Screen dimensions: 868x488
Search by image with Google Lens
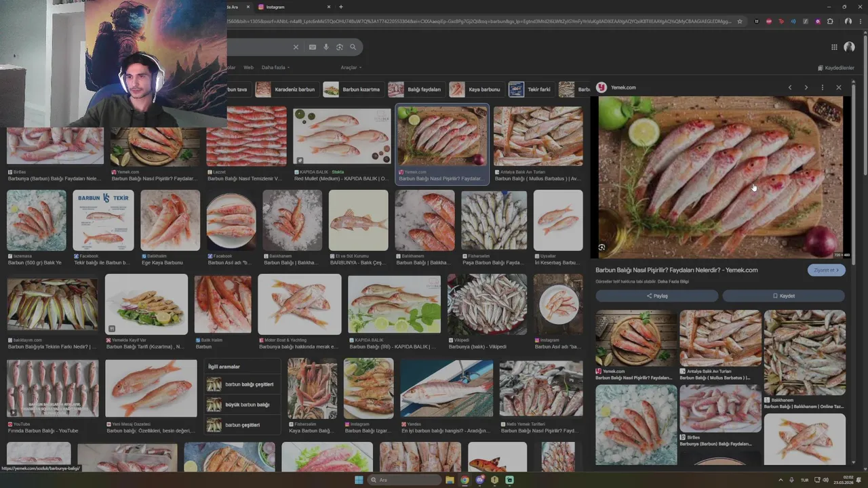click(x=340, y=47)
